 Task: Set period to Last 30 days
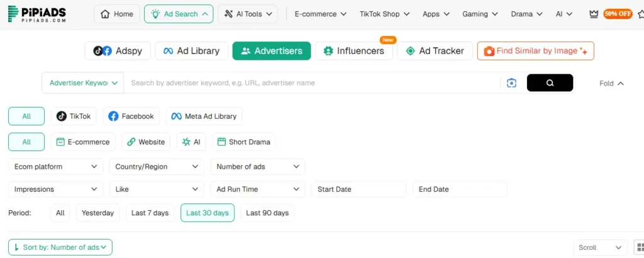[x=208, y=213]
